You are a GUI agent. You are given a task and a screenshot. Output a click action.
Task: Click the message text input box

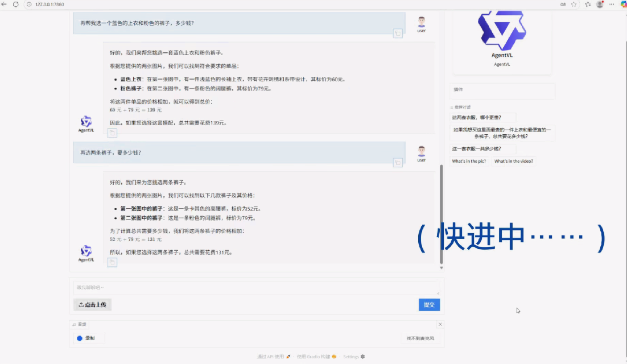(x=256, y=287)
